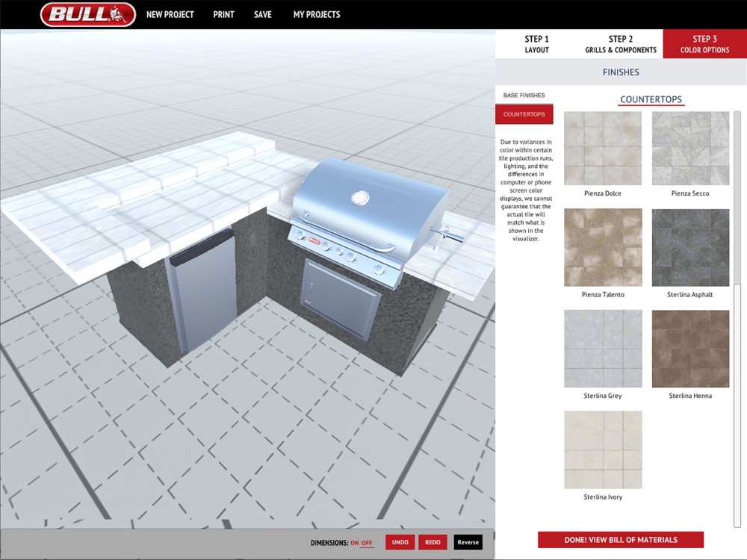
Task: Open the Base Finishes section
Action: 524,96
